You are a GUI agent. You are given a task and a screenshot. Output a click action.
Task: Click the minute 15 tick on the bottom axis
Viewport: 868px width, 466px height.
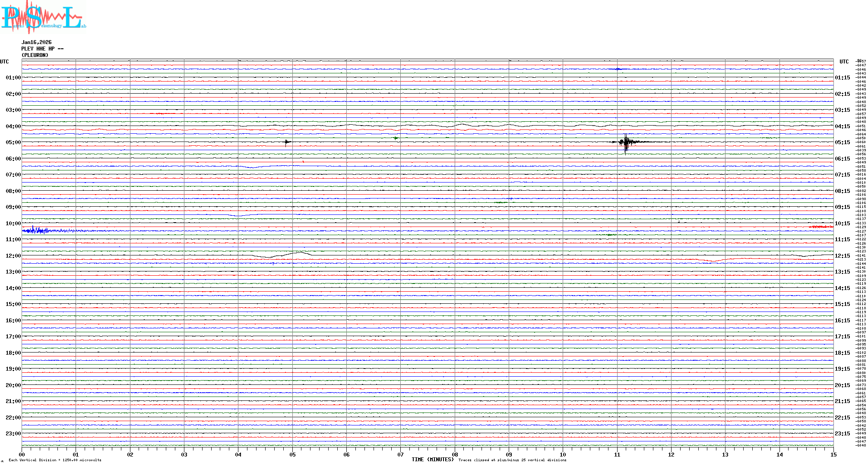[833, 454]
